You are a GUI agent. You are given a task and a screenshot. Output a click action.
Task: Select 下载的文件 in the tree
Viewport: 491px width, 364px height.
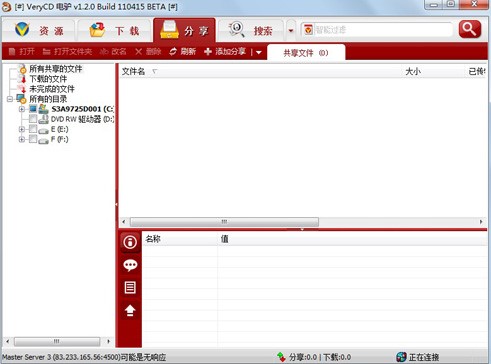click(48, 79)
